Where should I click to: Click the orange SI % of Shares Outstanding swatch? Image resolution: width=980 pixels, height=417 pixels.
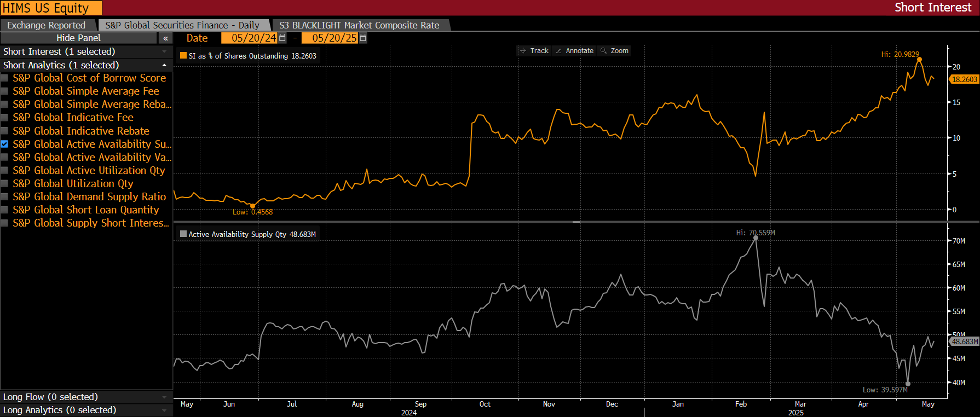[x=183, y=55]
